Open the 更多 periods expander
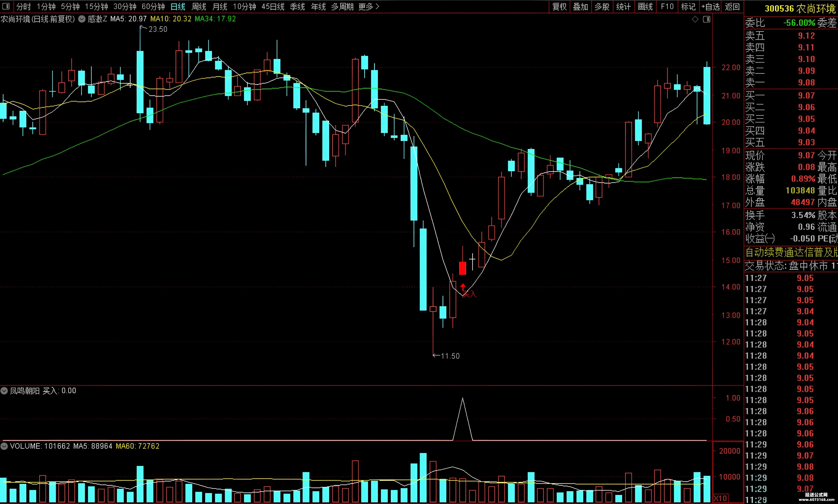This screenshot has height=504, width=838. point(369,7)
